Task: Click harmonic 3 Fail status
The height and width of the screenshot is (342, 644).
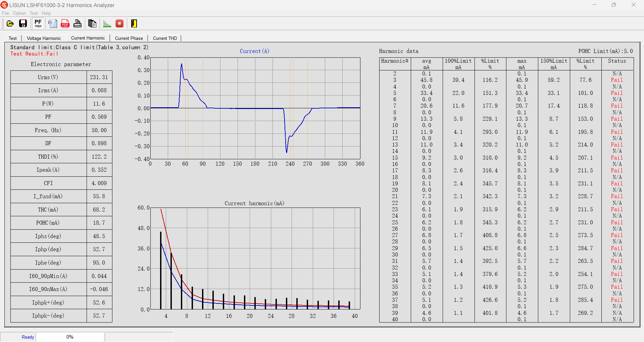Action: pos(617,80)
